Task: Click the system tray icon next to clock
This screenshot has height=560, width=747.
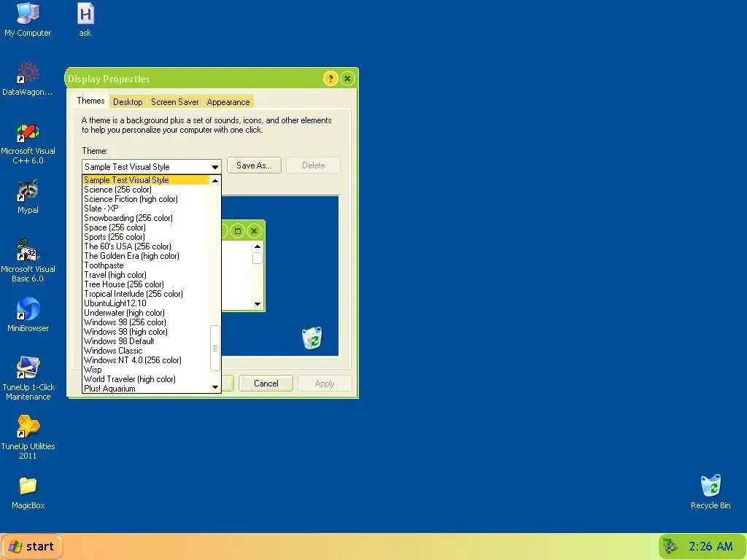Action: point(670,546)
